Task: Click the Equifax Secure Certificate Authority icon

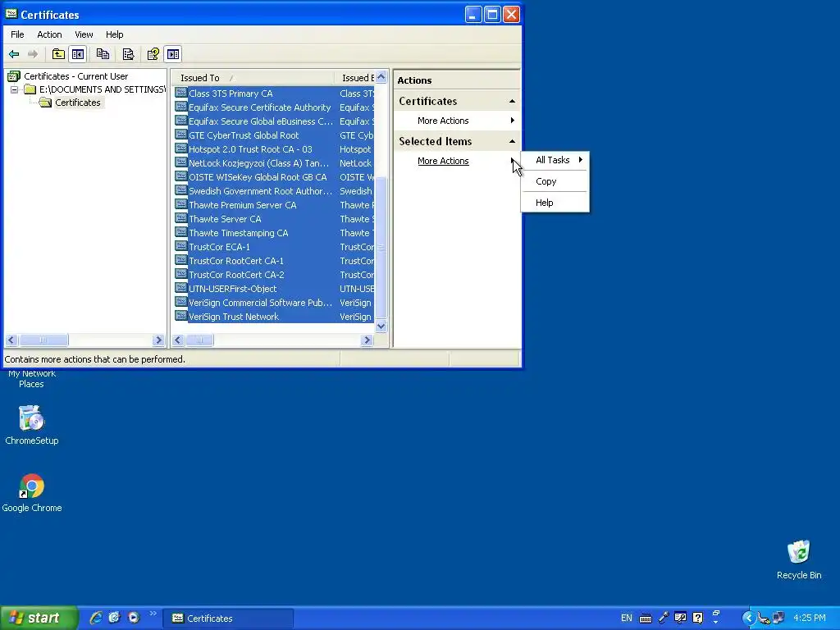Action: pos(181,107)
